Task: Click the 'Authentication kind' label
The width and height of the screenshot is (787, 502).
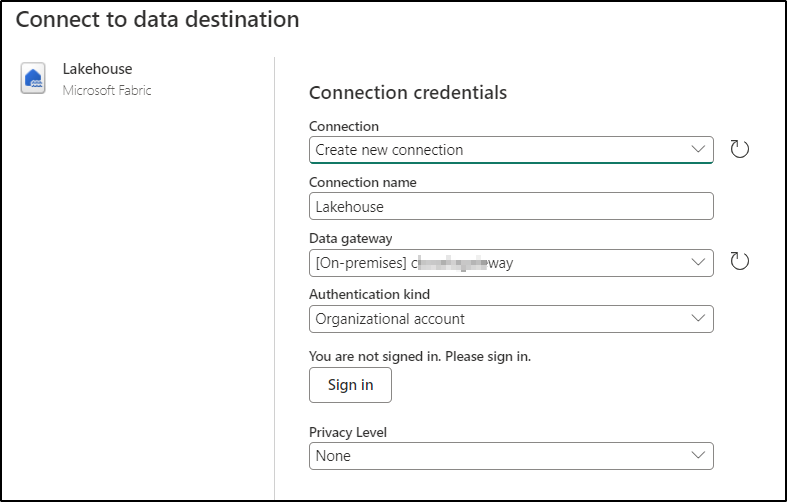Action: (x=369, y=294)
